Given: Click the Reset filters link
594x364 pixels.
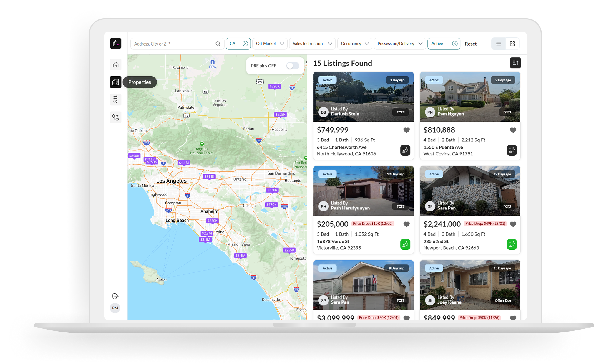Looking at the screenshot, I should pos(471,44).
